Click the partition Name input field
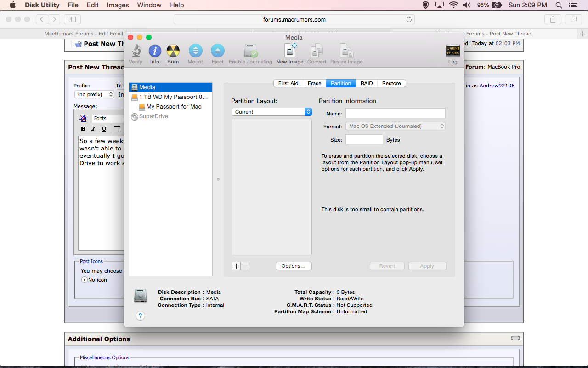 396,113
